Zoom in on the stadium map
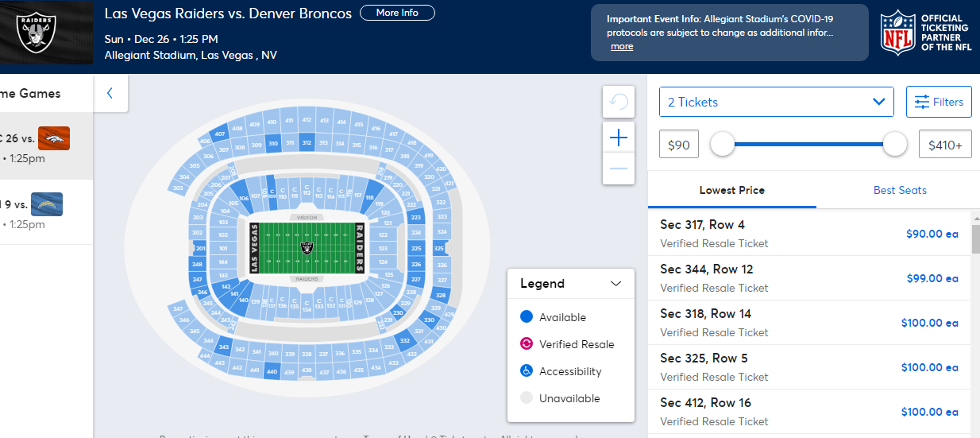 (x=619, y=138)
